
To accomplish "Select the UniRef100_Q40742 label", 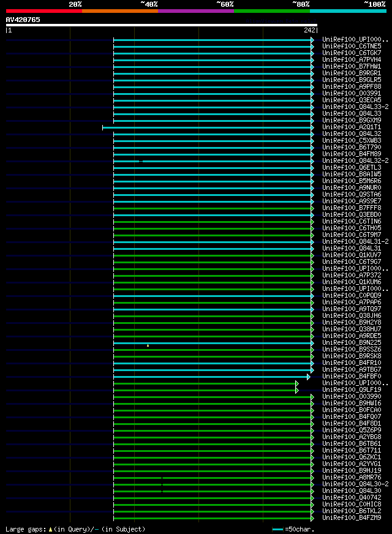I will [x=352, y=497].
